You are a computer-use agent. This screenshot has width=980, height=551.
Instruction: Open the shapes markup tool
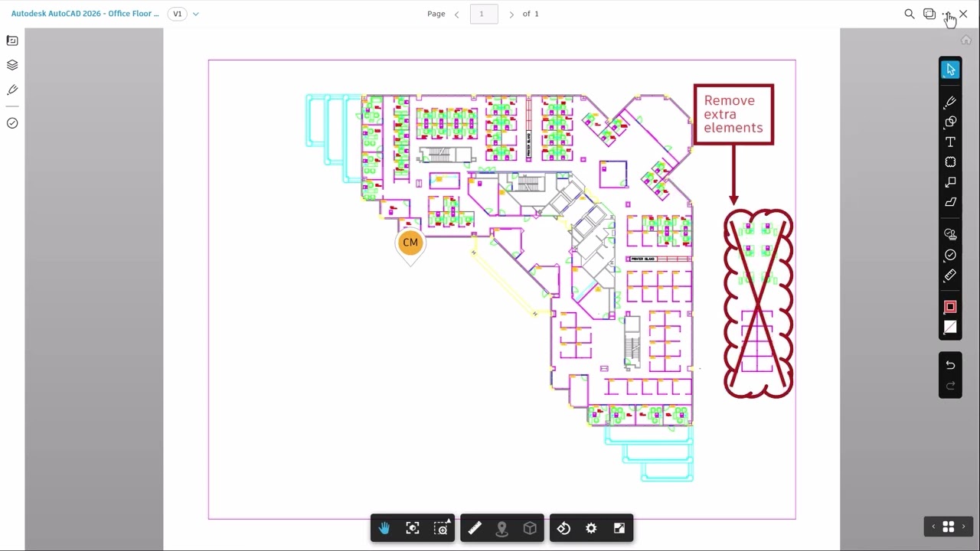pos(950,122)
